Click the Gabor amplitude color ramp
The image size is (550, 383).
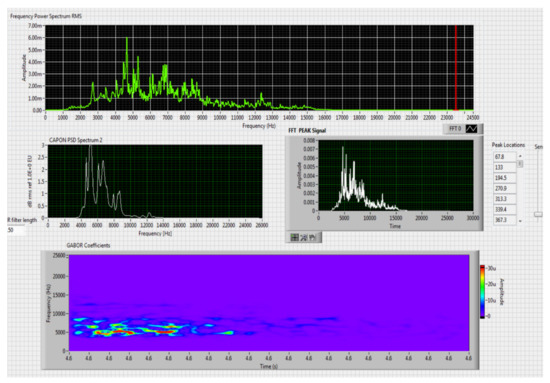point(483,292)
